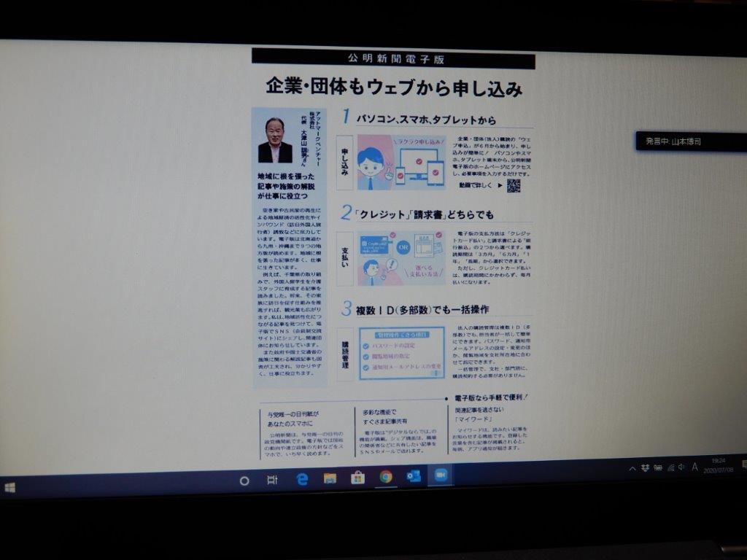Expand the hidden system tray icons chevron
This screenshot has height=560, width=747.
(x=632, y=469)
